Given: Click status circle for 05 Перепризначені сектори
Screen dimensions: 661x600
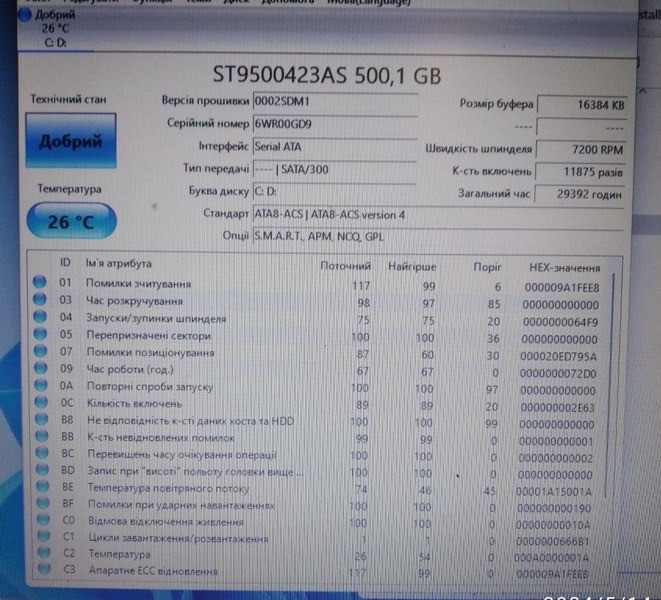Looking at the screenshot, I should click(40, 333).
